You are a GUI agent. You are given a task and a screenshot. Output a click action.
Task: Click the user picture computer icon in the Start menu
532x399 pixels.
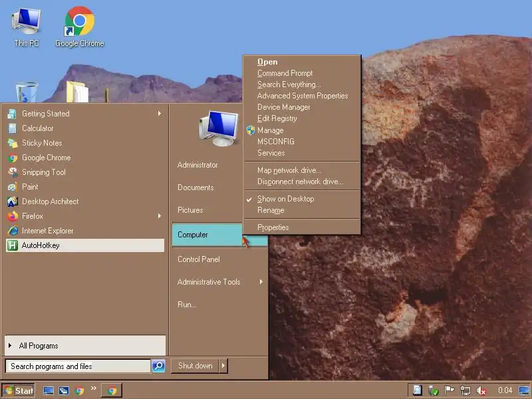click(219, 128)
